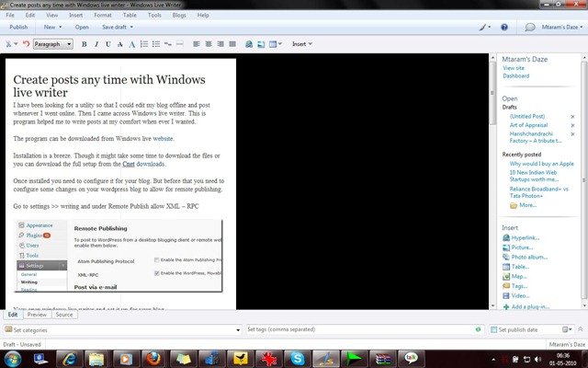Screen dimensions: 588x368
Task: Delete the (Untitled Post) draft
Action: click(x=572, y=117)
